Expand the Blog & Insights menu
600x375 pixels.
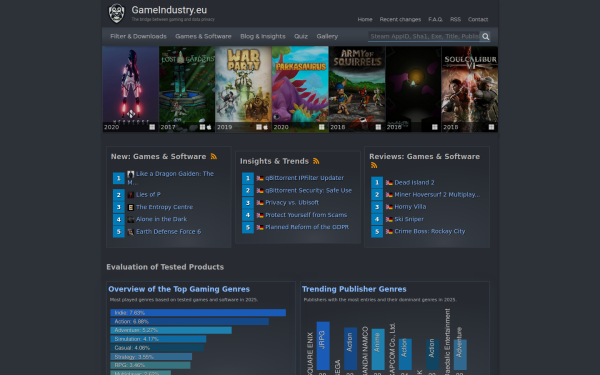coord(262,36)
